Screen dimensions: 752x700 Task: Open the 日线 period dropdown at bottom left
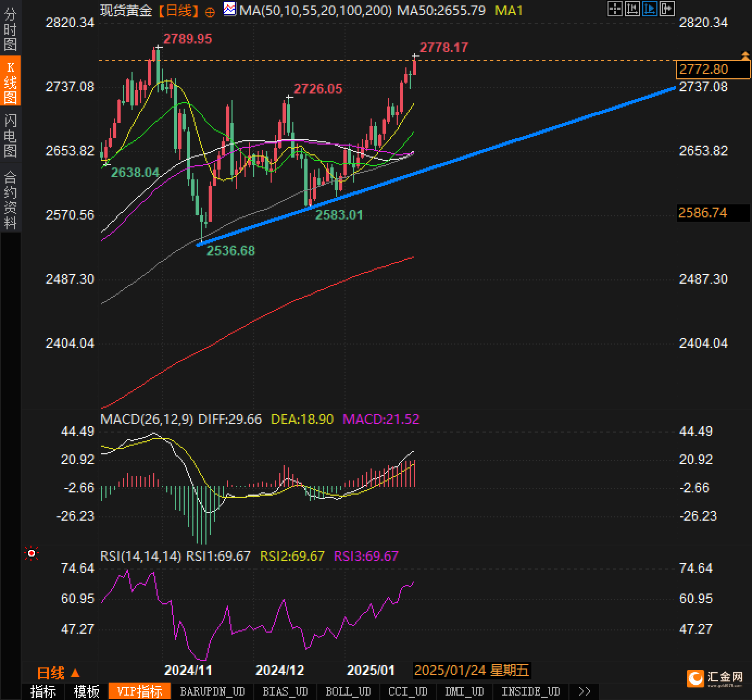pyautogui.click(x=59, y=673)
